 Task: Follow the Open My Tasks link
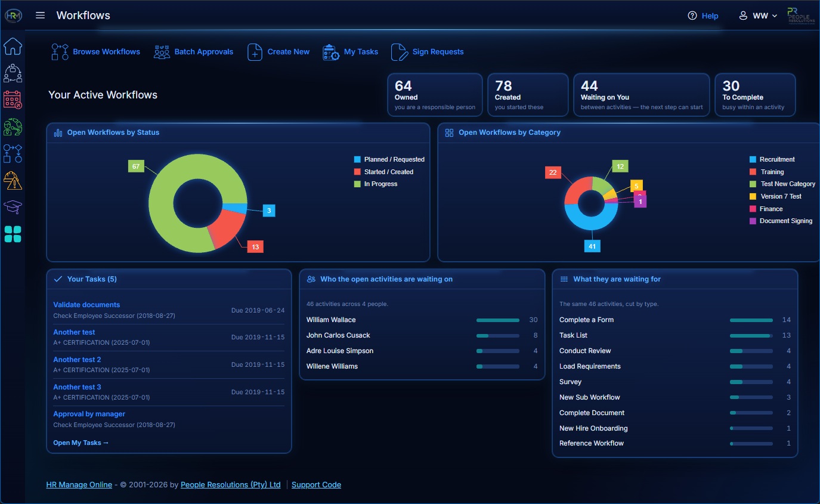point(81,443)
